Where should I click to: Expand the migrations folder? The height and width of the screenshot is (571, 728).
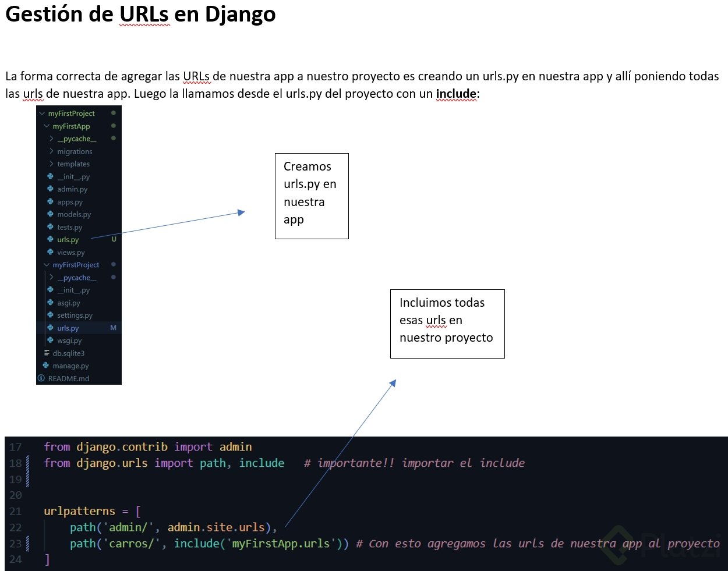pyautogui.click(x=51, y=151)
